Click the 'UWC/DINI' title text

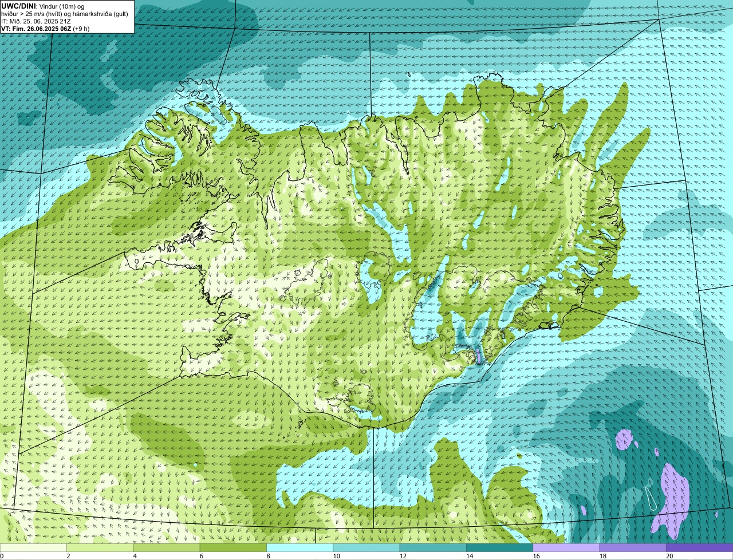(x=19, y=6)
